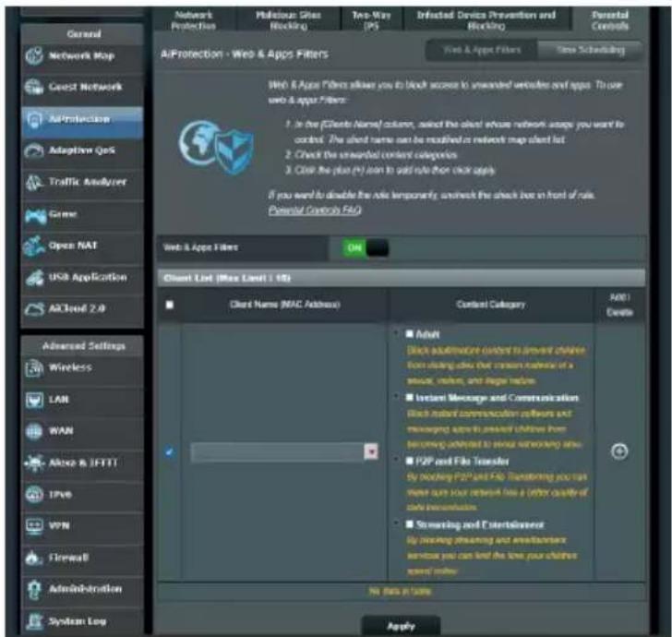672x637 pixels.
Task: Check the select-all box in Client List header
Action: pyautogui.click(x=170, y=305)
